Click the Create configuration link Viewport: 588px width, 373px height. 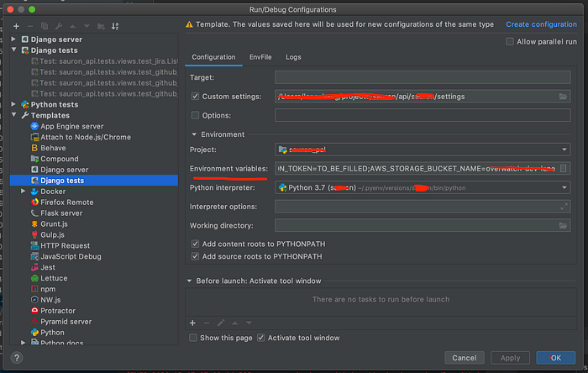541,24
